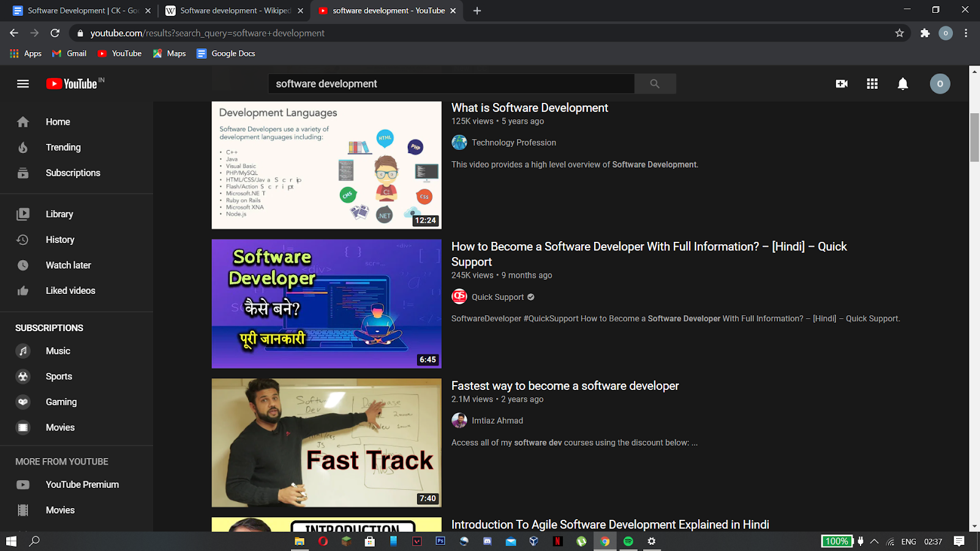980x551 pixels.
Task: Open the Sports subscription channel
Action: [x=77, y=377]
